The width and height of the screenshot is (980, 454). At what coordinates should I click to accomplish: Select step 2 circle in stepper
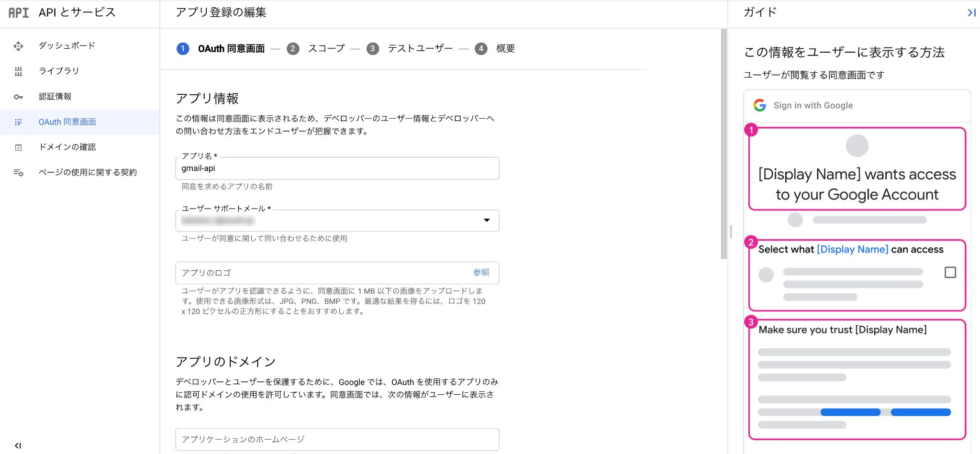(293, 49)
